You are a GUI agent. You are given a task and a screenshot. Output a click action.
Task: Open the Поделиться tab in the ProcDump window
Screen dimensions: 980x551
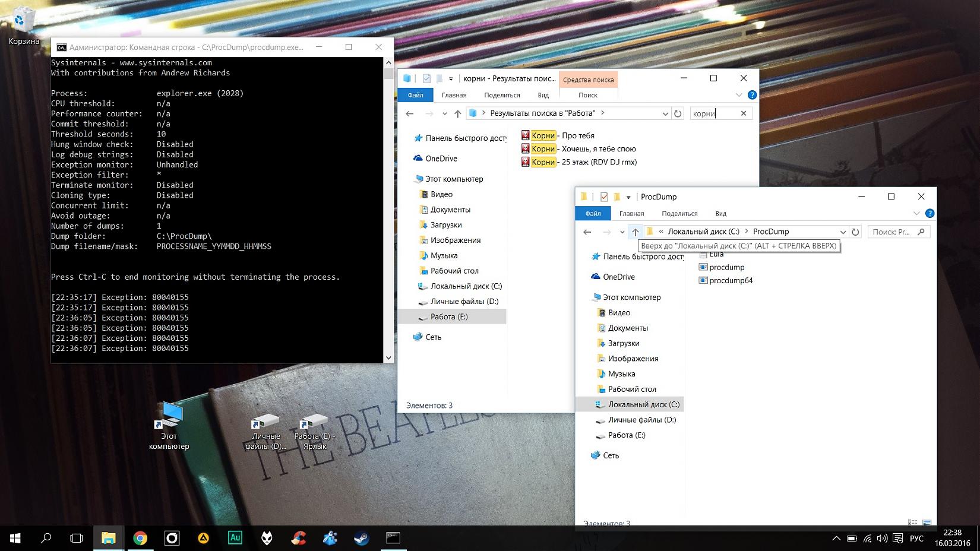point(679,214)
